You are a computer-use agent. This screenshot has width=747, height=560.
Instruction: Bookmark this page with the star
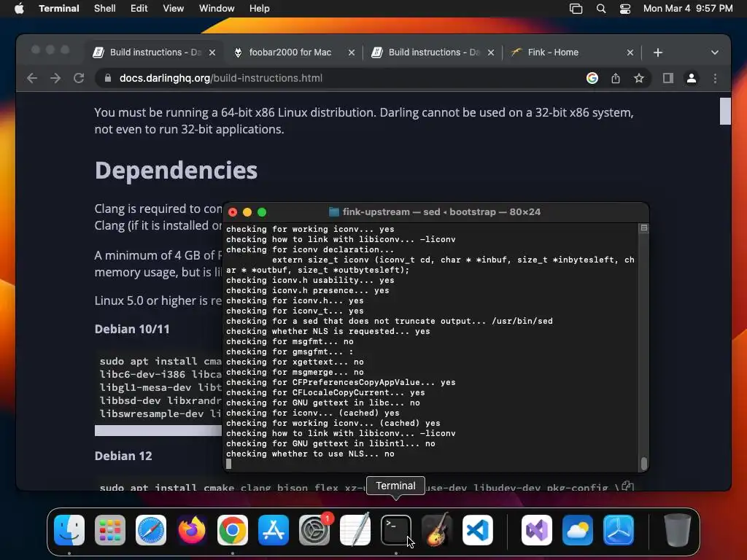pyautogui.click(x=639, y=78)
